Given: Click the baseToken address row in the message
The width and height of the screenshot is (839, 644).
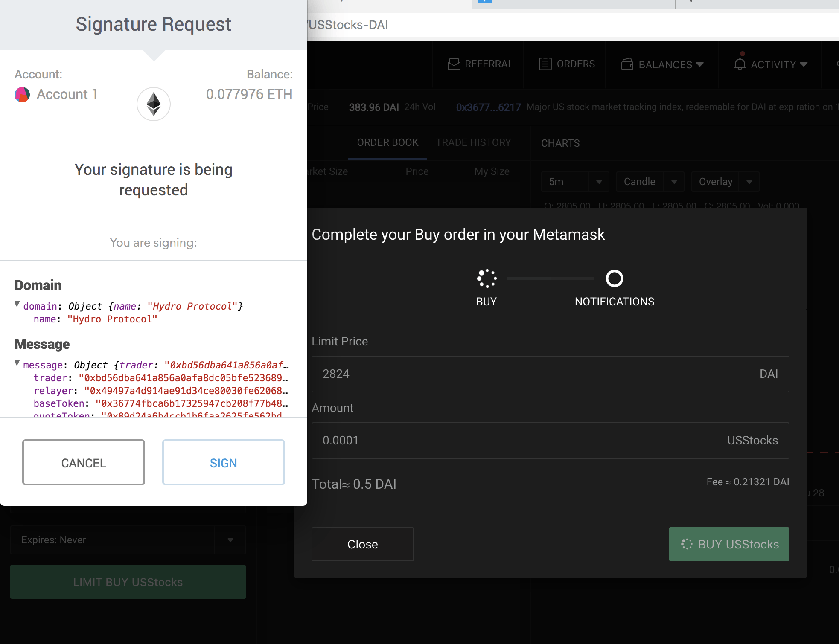Looking at the screenshot, I should [161, 403].
